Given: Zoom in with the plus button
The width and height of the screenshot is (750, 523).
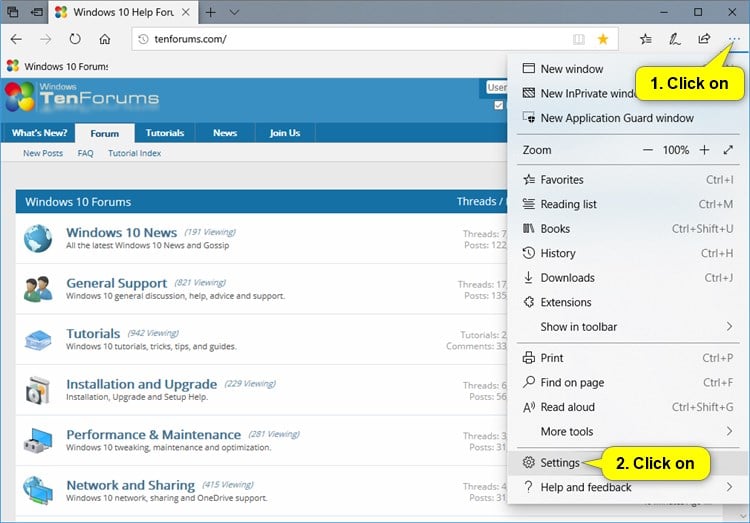Looking at the screenshot, I should coord(704,150).
